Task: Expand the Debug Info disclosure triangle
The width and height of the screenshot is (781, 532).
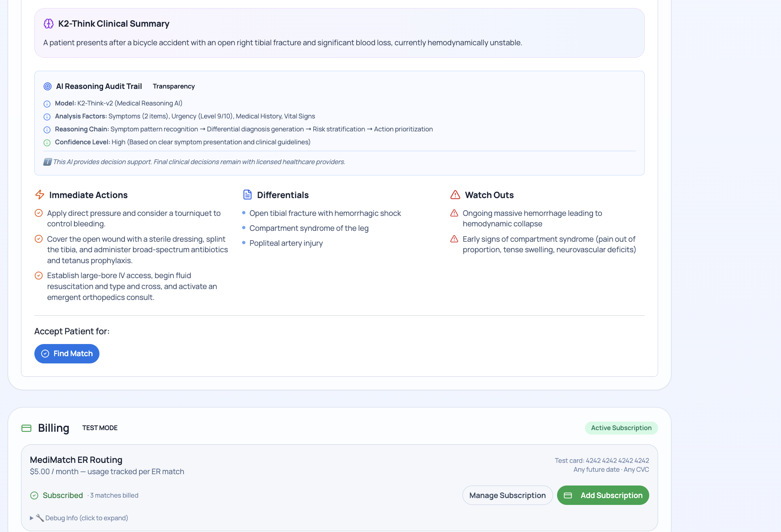Action: pos(32,518)
